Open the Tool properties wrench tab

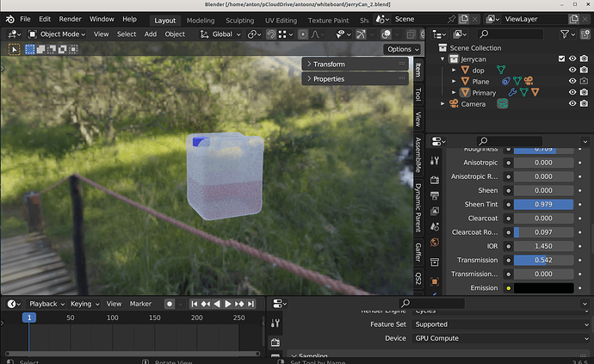click(435, 161)
